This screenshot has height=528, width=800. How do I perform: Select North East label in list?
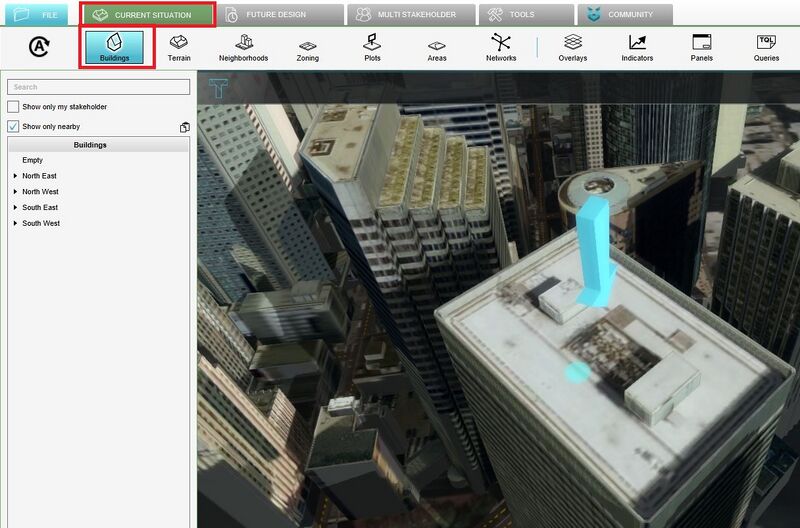39,176
